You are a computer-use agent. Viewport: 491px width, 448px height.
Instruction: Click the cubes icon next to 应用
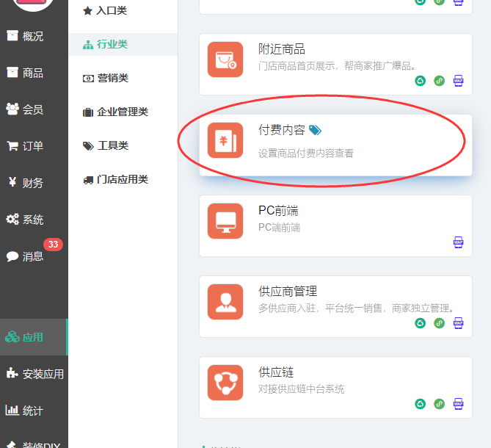[x=12, y=337]
